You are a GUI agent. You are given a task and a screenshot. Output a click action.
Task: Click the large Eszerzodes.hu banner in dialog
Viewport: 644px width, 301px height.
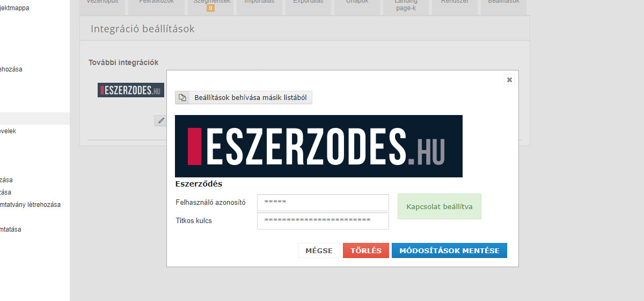coord(319,146)
